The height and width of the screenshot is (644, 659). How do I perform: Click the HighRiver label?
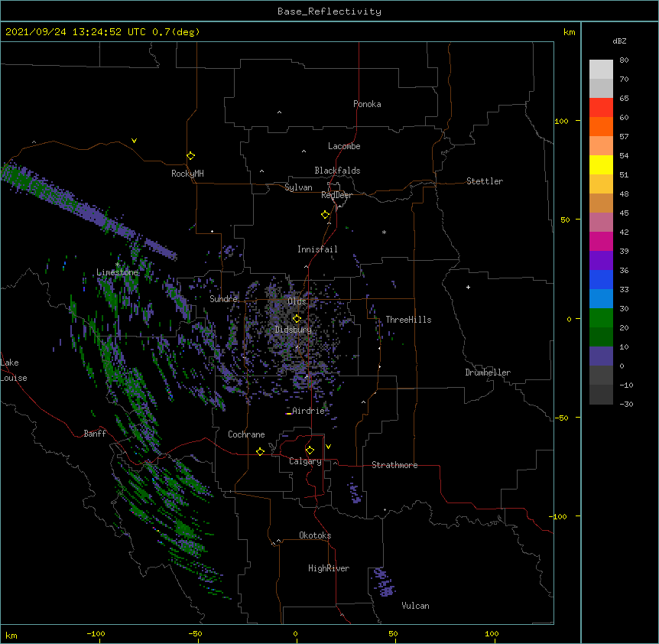tap(329, 568)
